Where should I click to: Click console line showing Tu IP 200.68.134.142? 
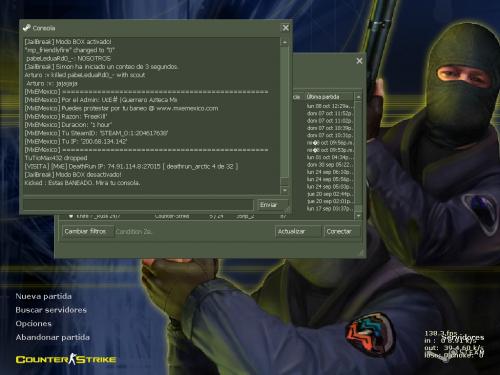pyautogui.click(x=76, y=141)
